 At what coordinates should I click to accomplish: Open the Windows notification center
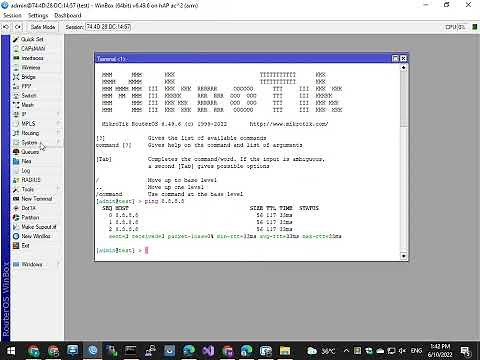point(465,351)
